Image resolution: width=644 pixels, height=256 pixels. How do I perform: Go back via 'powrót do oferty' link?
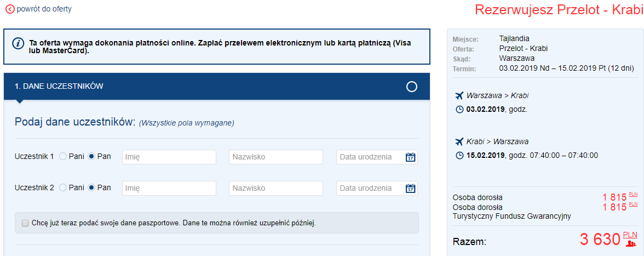pos(44,9)
